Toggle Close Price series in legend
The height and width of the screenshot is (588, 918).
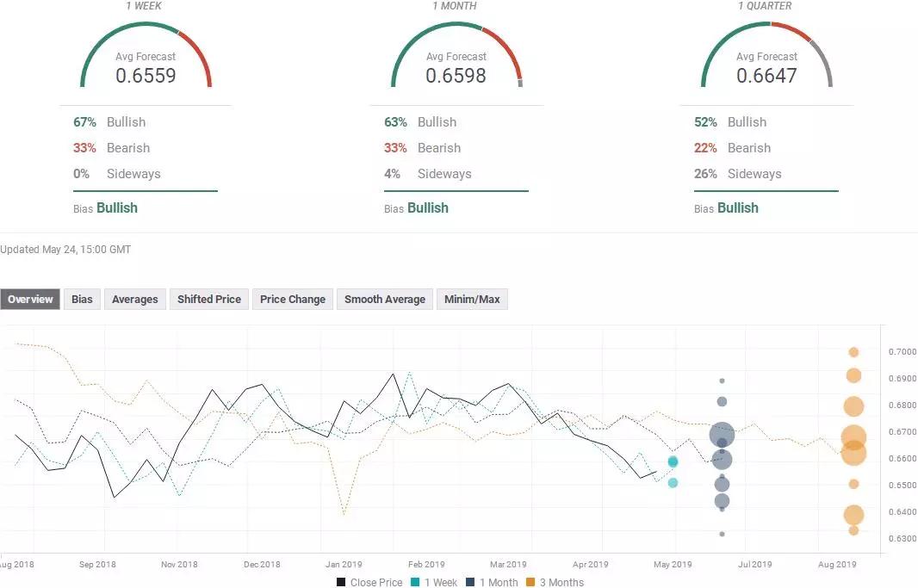(x=369, y=582)
